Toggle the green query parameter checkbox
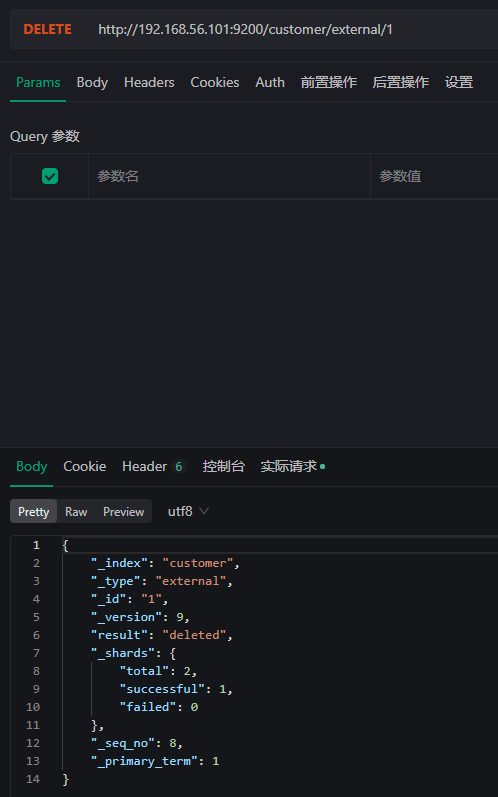 (x=50, y=176)
